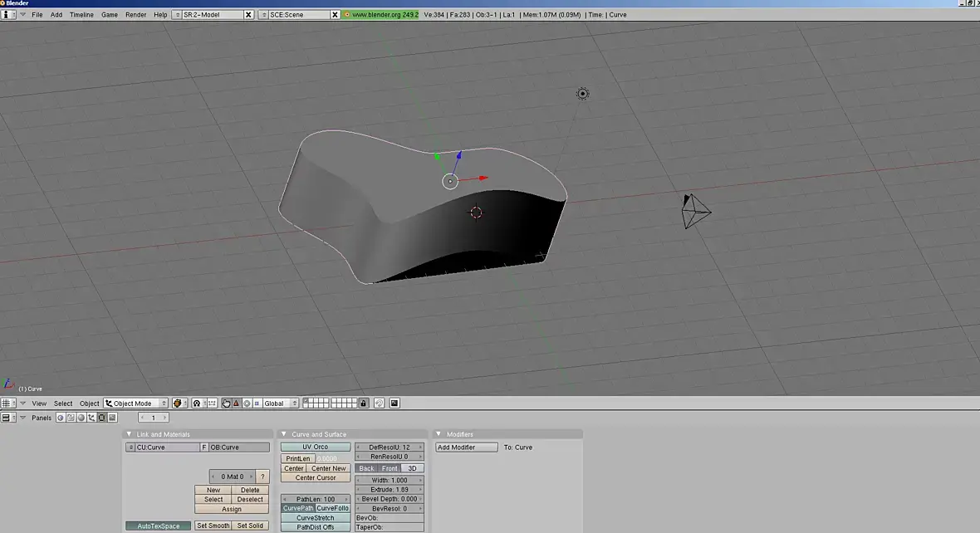Select the translate manipulator hand icon
This screenshot has width=980, height=533.
pos(226,403)
